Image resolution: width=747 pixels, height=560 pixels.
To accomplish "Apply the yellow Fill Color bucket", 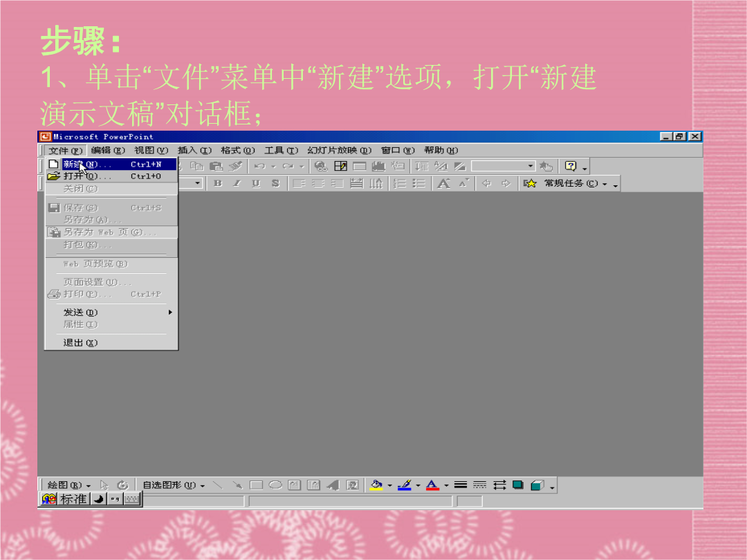I will (x=377, y=485).
